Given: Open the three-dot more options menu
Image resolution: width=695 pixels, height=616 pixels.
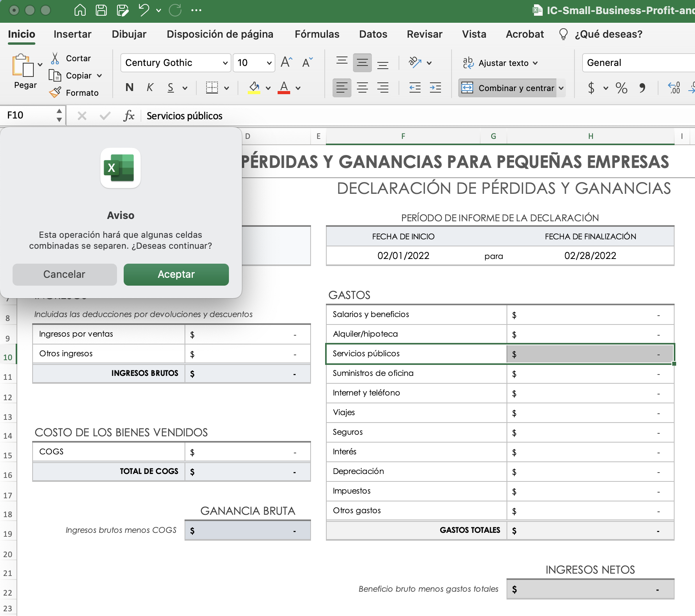Looking at the screenshot, I should point(196,11).
